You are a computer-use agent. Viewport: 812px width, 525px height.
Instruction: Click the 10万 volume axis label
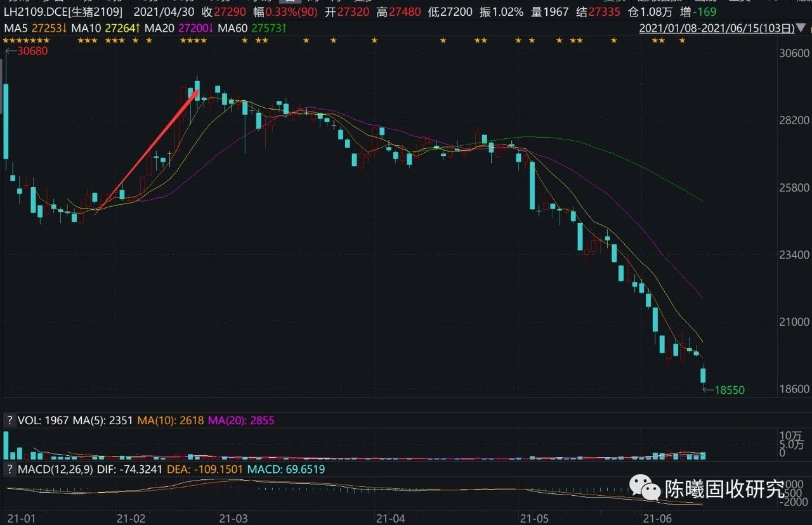click(792, 436)
